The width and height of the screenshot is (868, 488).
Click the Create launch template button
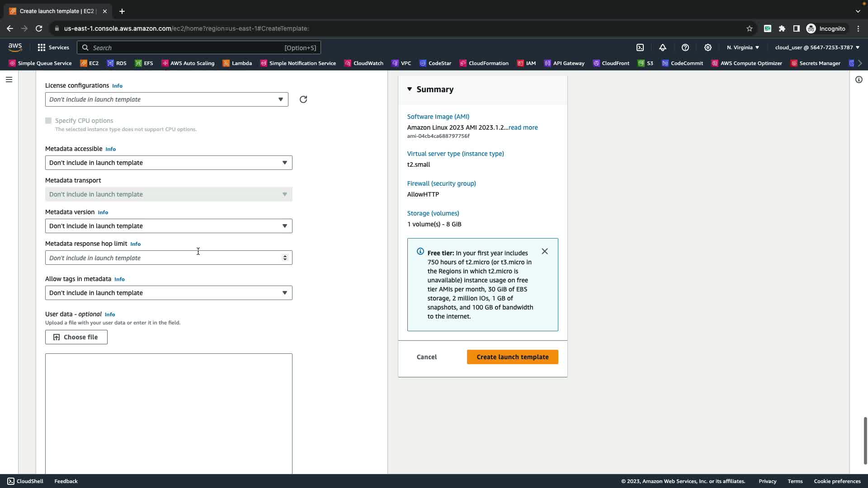click(x=512, y=357)
